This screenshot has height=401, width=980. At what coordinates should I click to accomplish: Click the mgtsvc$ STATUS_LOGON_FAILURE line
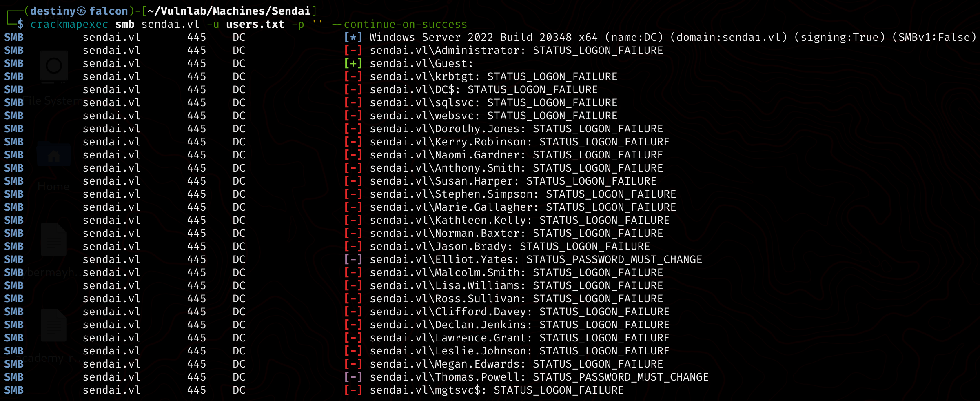[x=497, y=390]
